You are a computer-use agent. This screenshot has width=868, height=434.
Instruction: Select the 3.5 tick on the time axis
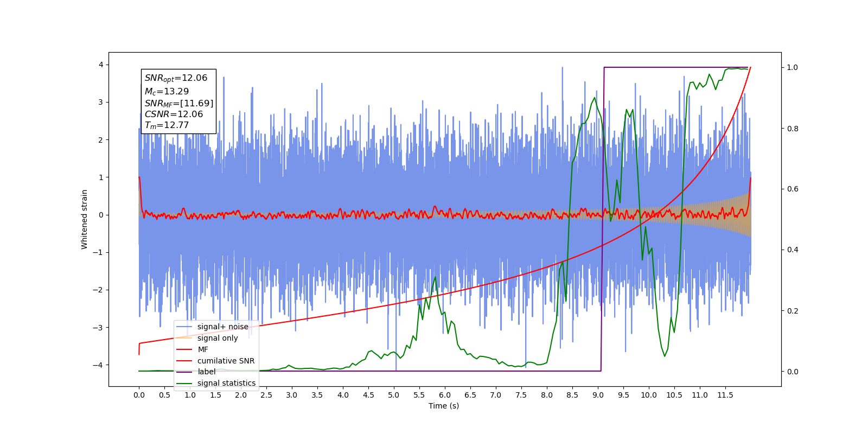(x=317, y=395)
